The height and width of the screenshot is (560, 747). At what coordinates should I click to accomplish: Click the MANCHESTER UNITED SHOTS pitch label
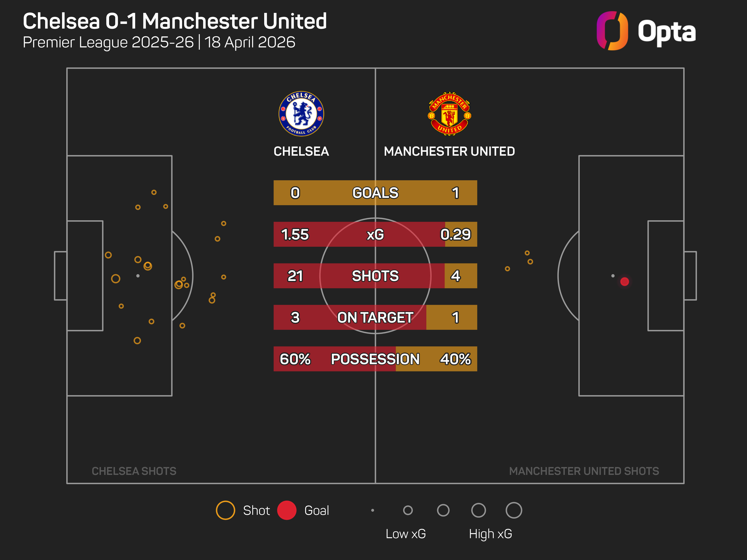coord(584,471)
